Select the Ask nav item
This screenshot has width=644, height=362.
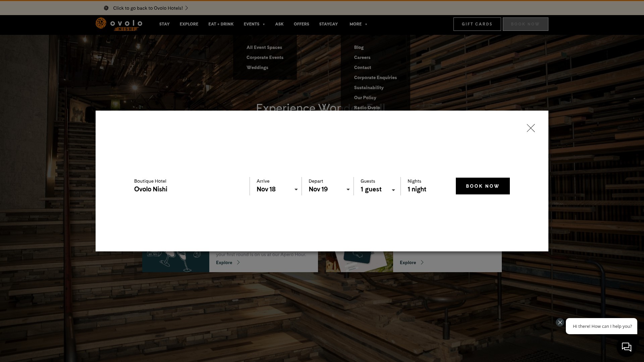pos(279,24)
